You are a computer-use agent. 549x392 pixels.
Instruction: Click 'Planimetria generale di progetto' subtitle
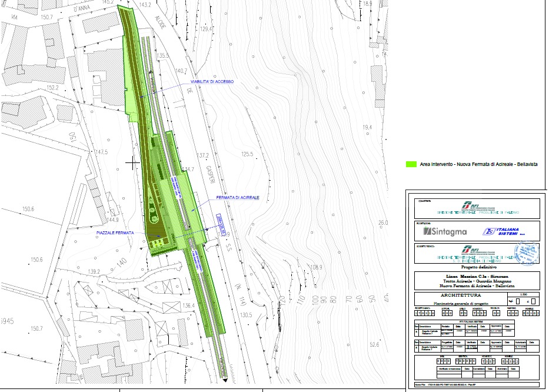pyautogui.click(x=460, y=303)
